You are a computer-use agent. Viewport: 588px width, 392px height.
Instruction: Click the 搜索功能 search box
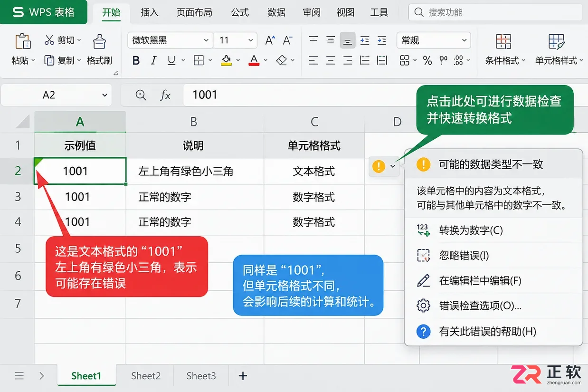coord(494,12)
